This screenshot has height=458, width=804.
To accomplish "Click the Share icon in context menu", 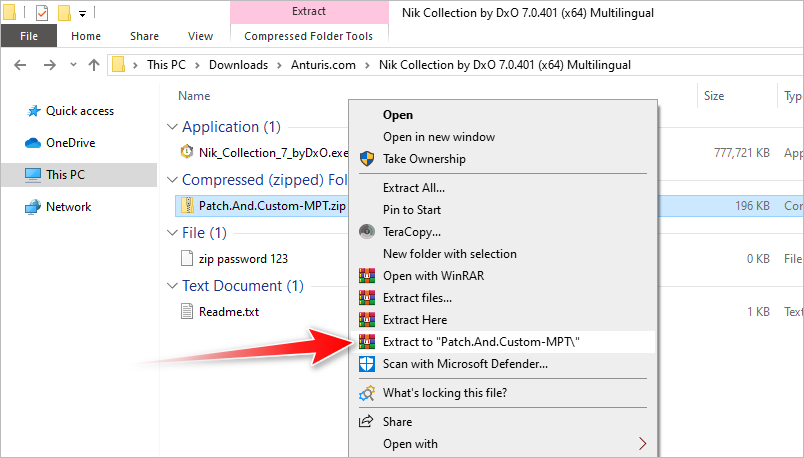I will 366,422.
